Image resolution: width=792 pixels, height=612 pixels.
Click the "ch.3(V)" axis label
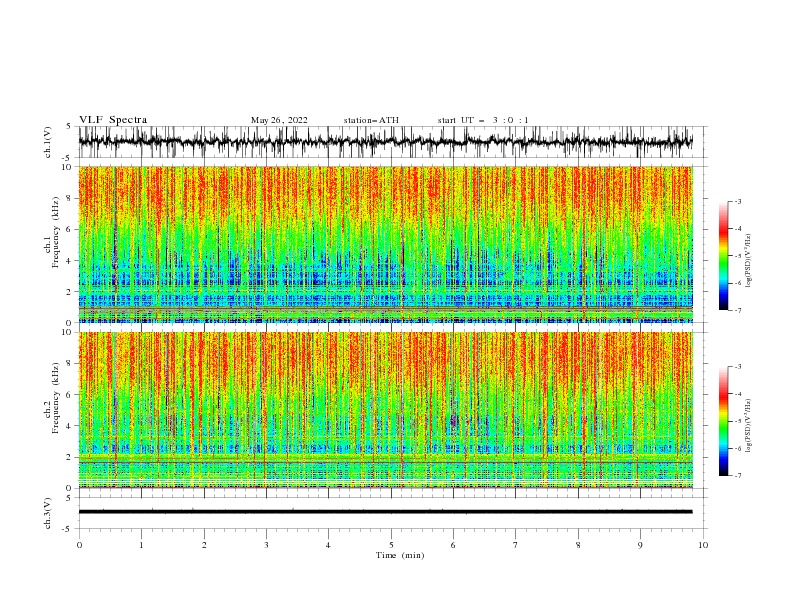point(48,513)
